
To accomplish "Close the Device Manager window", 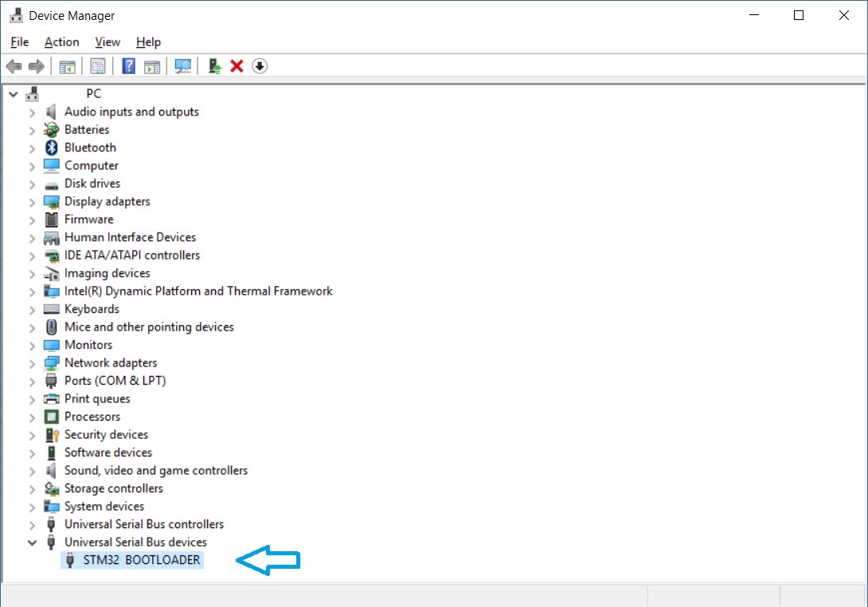I will 843,15.
